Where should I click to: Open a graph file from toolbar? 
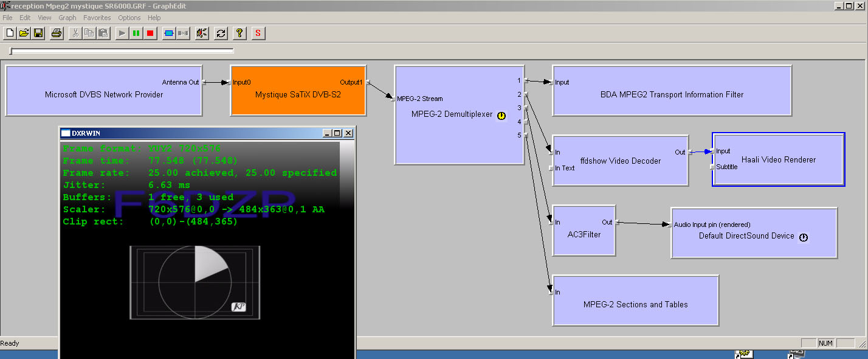[x=24, y=33]
